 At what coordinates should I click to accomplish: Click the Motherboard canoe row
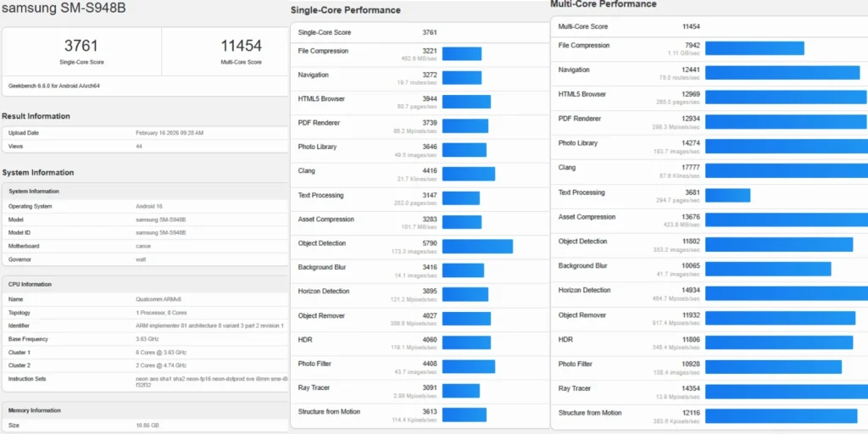point(144,246)
